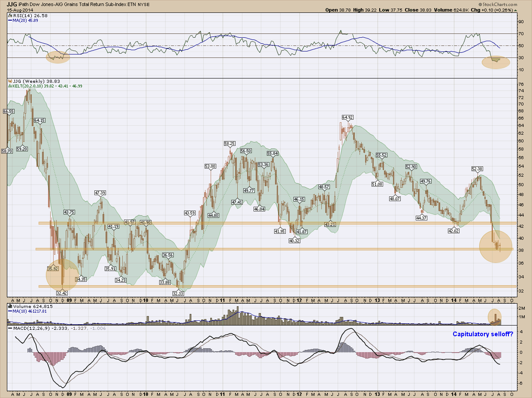Click the 76 value on price axis

pos(520,84)
